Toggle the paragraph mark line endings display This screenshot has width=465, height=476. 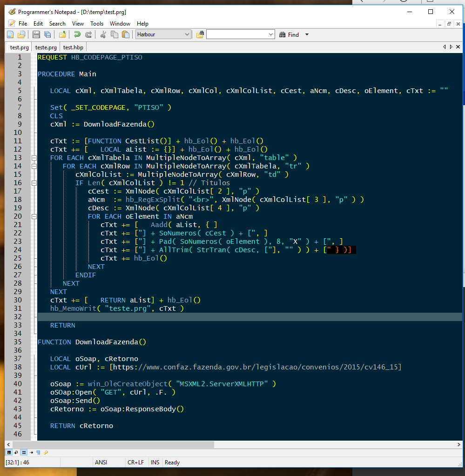tap(38, 452)
